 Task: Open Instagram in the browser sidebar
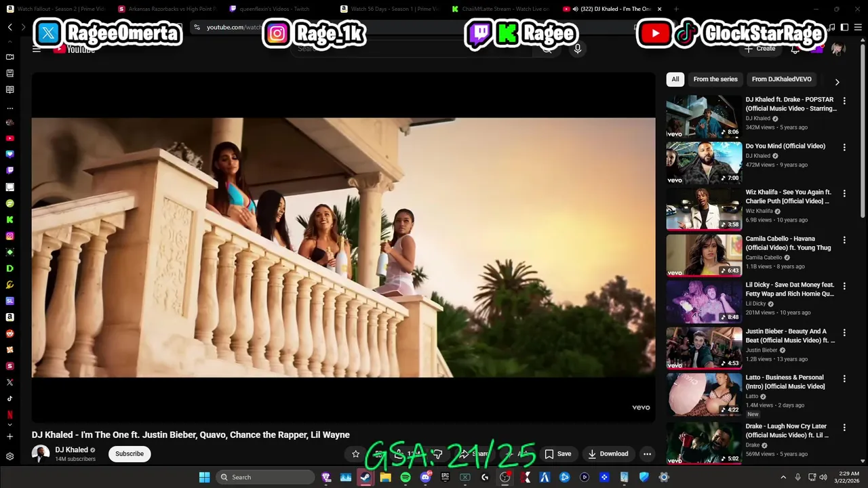9,236
